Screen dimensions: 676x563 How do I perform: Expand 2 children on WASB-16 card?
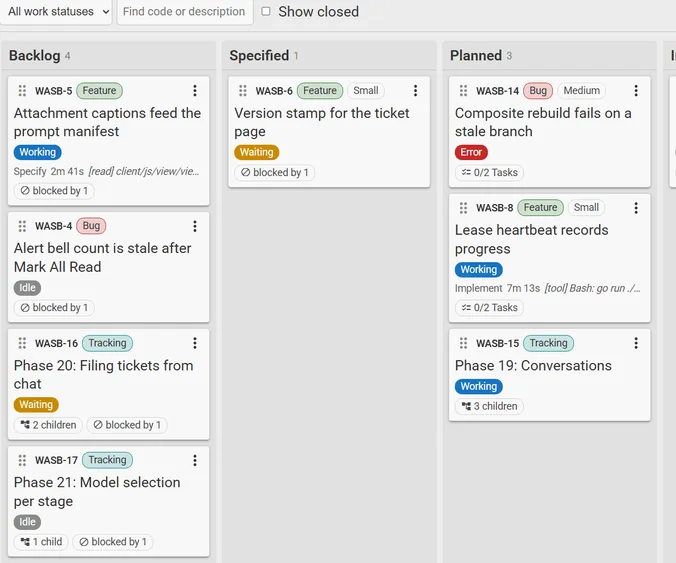tap(48, 425)
